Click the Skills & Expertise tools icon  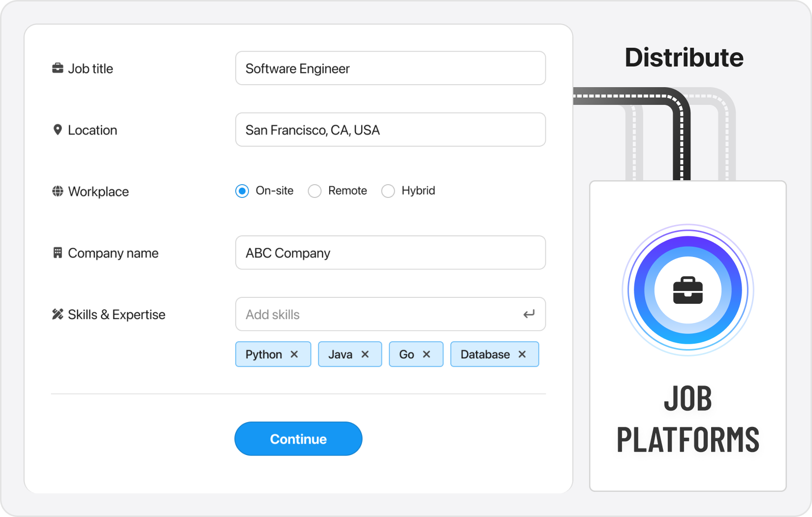(58, 314)
